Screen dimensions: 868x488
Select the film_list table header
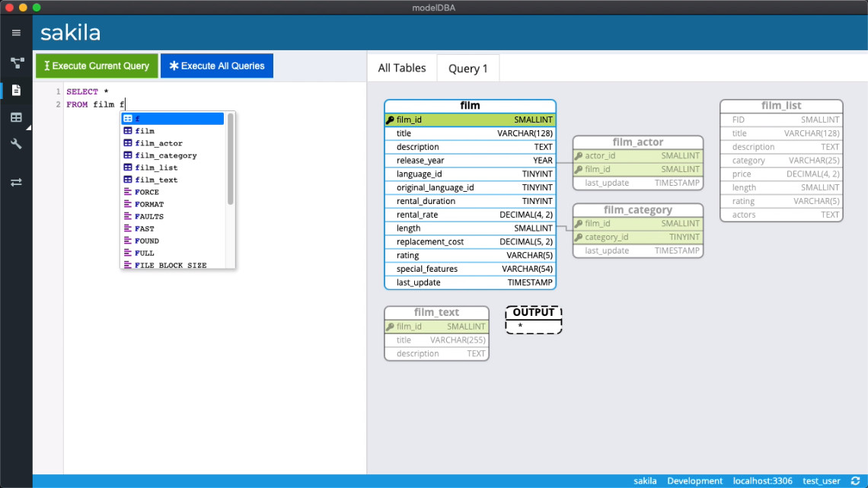(x=781, y=106)
